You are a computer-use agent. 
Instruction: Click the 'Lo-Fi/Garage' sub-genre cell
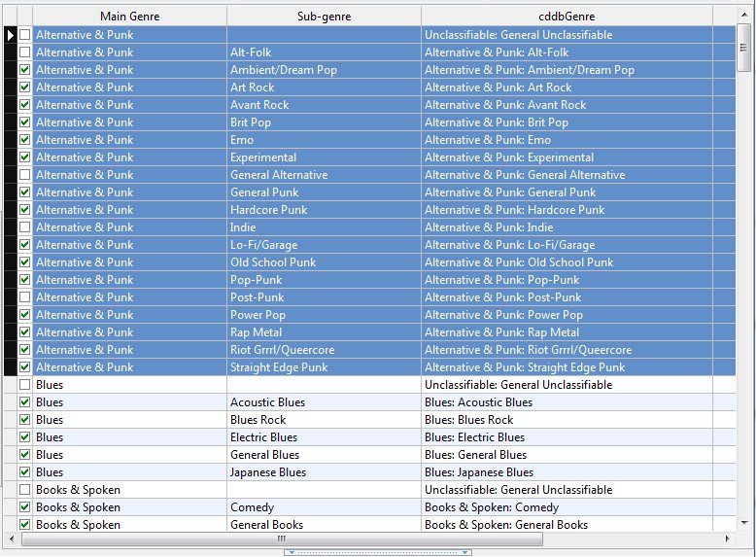324,245
